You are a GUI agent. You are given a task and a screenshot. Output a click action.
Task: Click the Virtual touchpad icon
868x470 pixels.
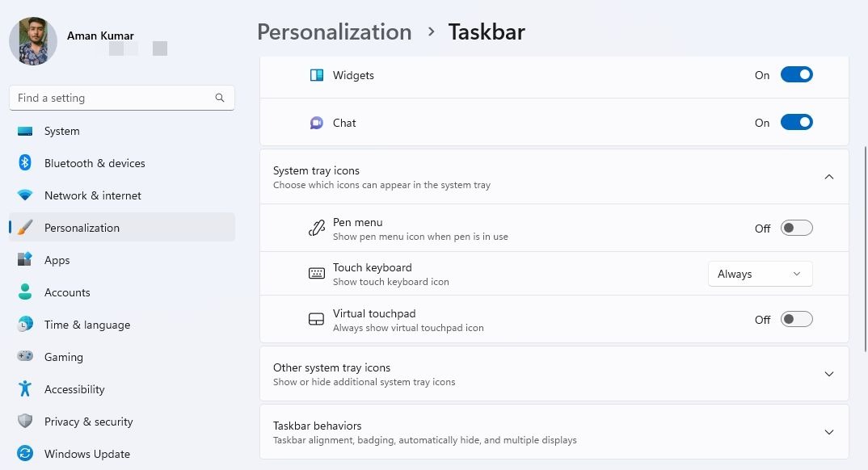[x=317, y=319]
